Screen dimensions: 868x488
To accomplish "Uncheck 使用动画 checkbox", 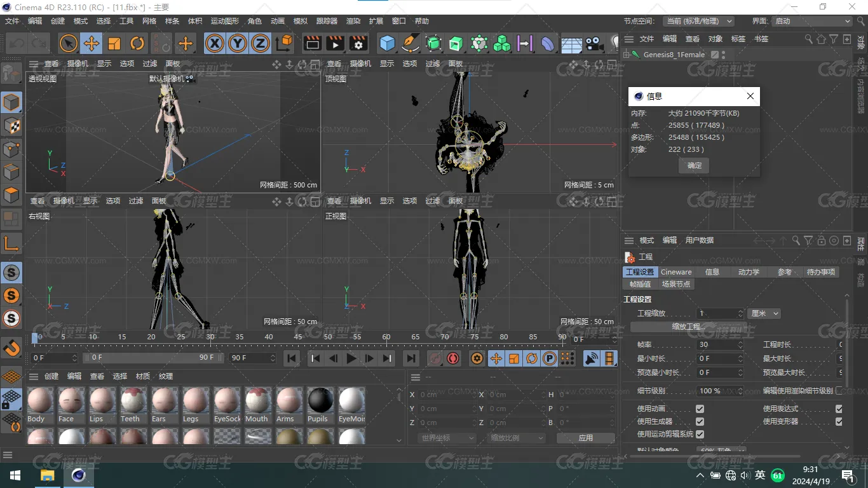I will click(700, 409).
